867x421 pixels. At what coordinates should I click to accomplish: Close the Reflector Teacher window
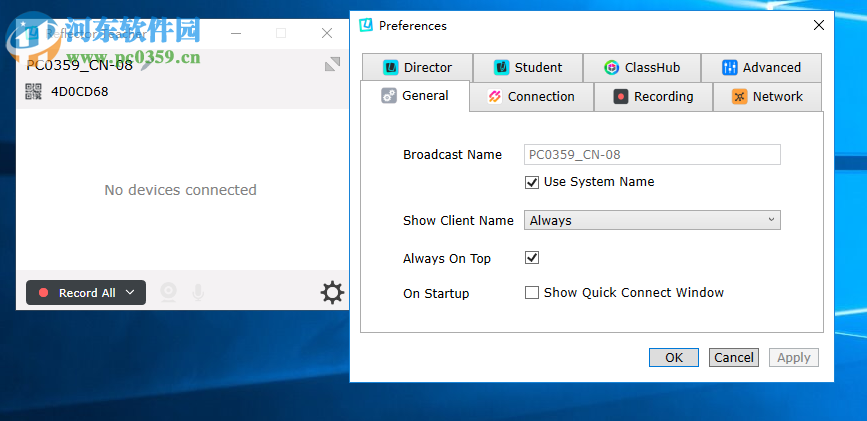point(327,33)
